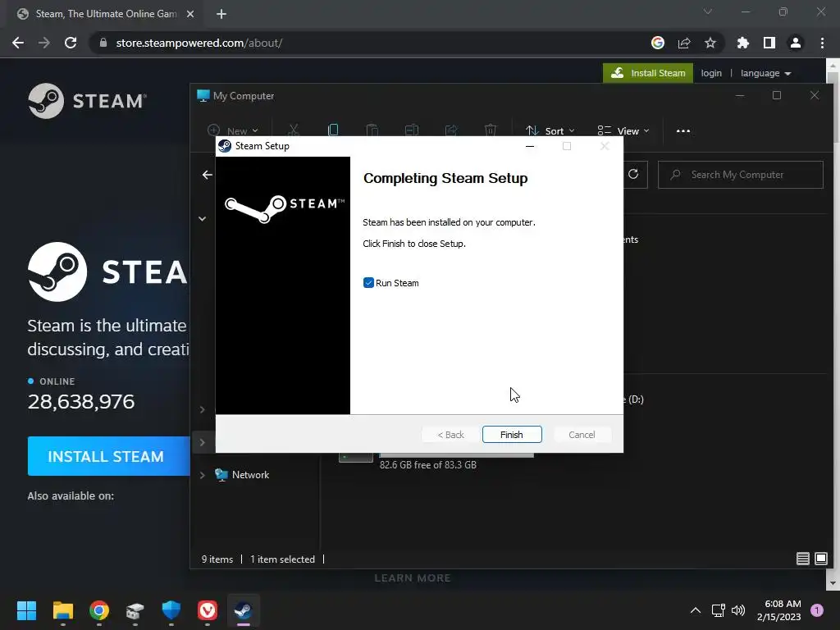Click browser back button
Image resolution: width=840 pixels, height=630 pixels.
(18, 43)
